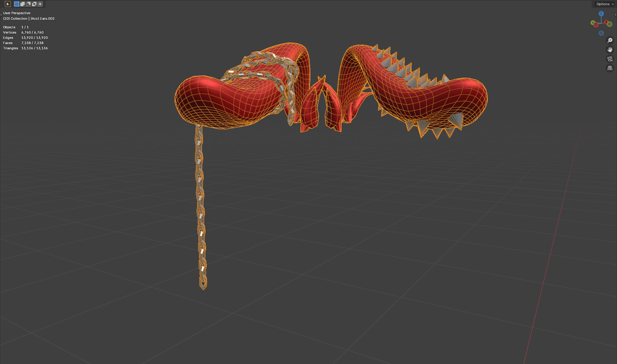Choose the Invert Selection mode
This screenshot has width=617, height=364.
click(x=34, y=4)
